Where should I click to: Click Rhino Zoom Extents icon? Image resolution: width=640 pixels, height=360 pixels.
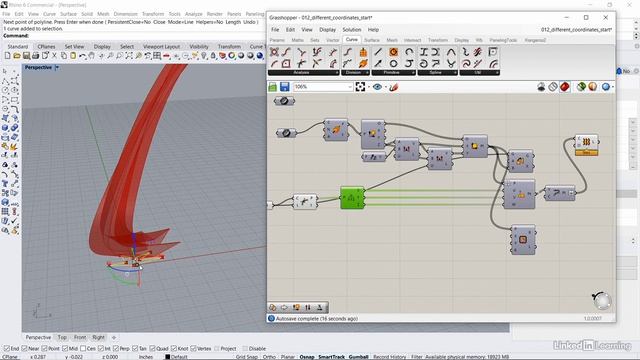coord(129,56)
